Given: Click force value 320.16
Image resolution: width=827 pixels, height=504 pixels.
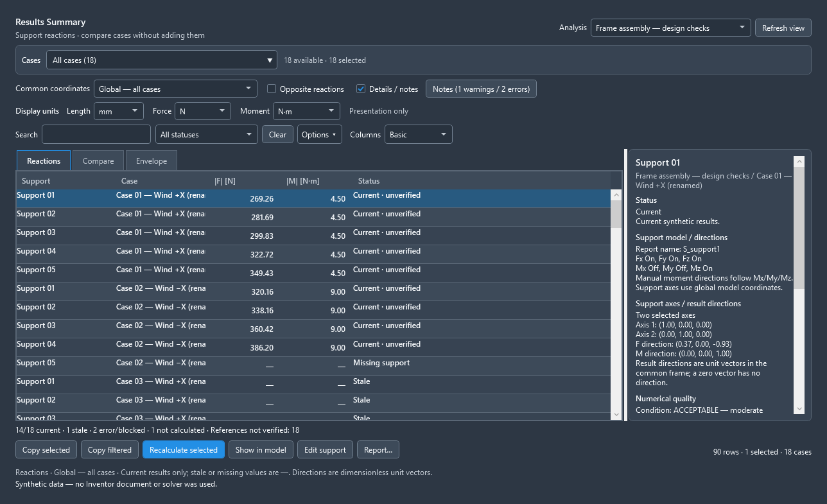Looking at the screenshot, I should coord(261,292).
